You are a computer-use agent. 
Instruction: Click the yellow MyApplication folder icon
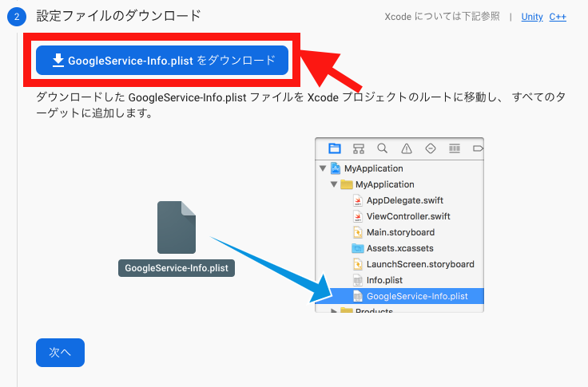[x=347, y=184]
